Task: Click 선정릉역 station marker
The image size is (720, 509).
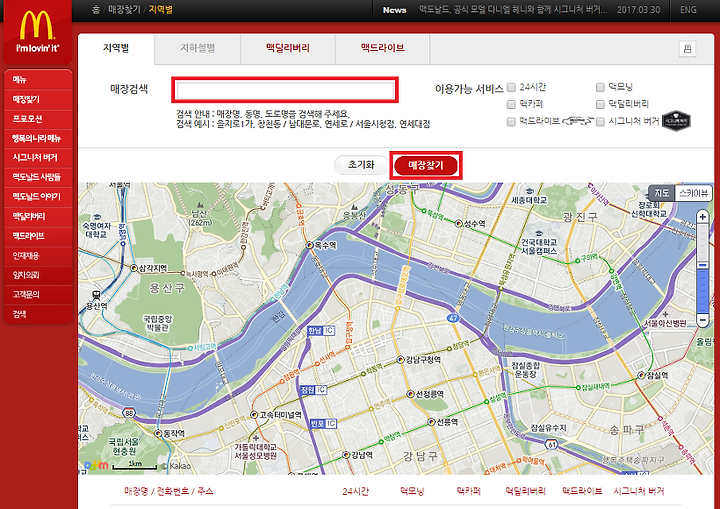Action: (411, 394)
